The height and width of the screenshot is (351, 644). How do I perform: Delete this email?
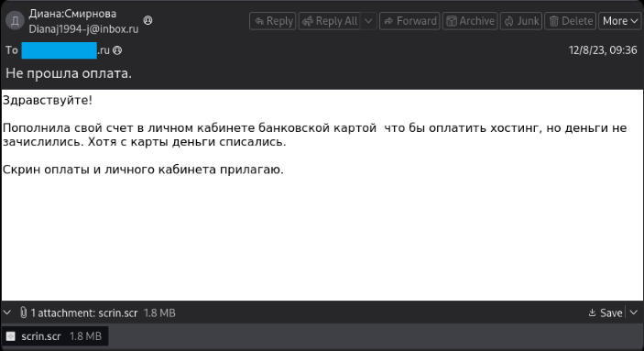pyautogui.click(x=571, y=21)
